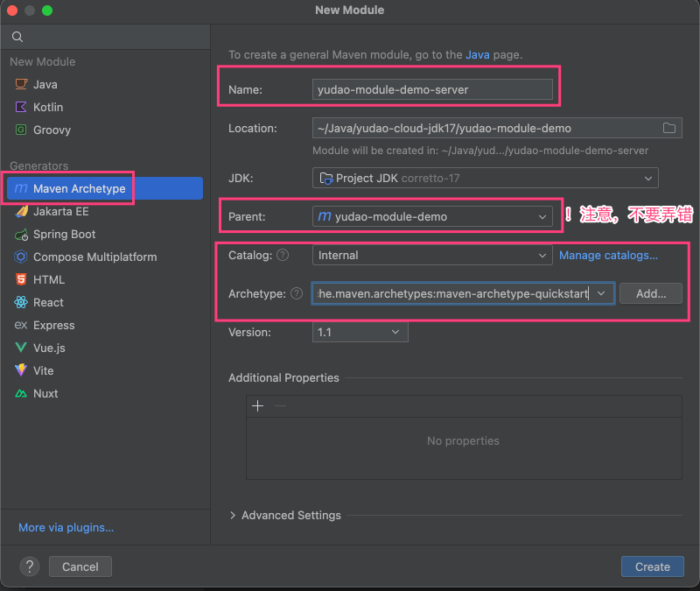Image resolution: width=700 pixels, height=591 pixels.
Task: Select Maven Archetype in generators list
Action: 79,189
